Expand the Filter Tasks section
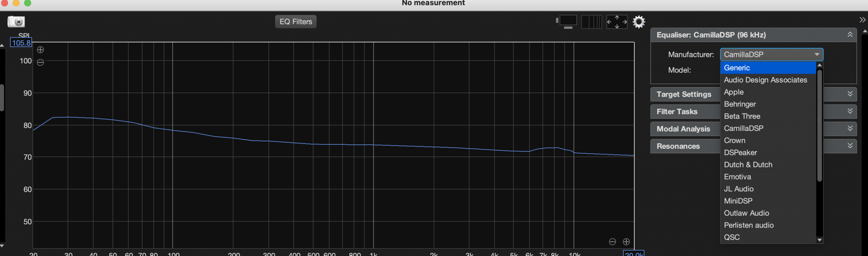868x256 pixels. click(x=850, y=111)
